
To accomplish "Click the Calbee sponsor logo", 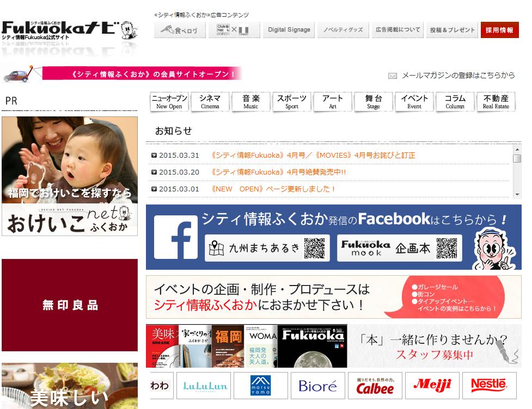I will [375, 386].
